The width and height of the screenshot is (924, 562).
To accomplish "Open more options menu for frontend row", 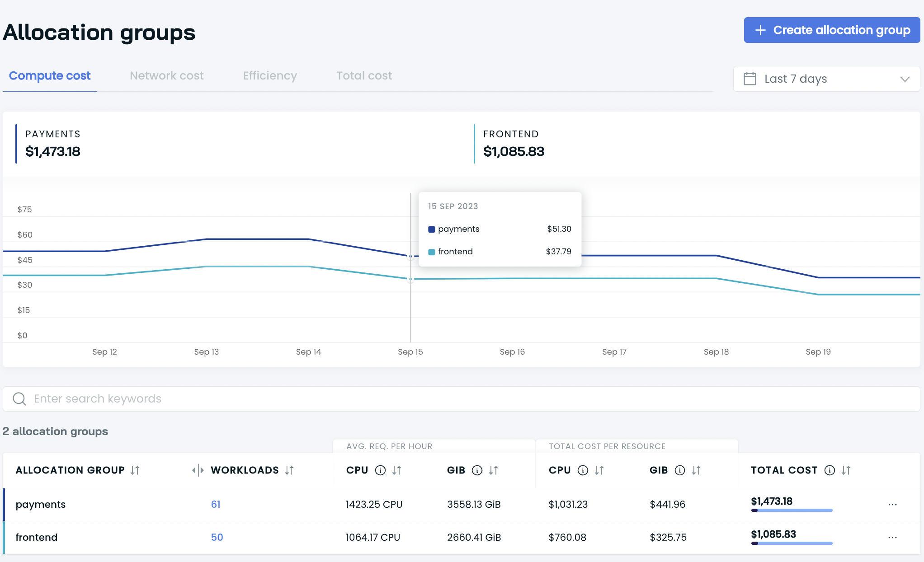I will [x=892, y=538].
